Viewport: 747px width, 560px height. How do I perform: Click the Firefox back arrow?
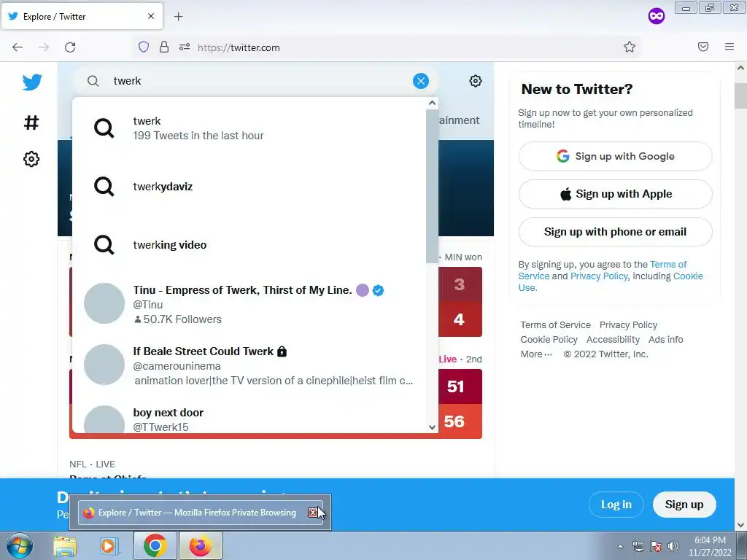click(x=18, y=47)
